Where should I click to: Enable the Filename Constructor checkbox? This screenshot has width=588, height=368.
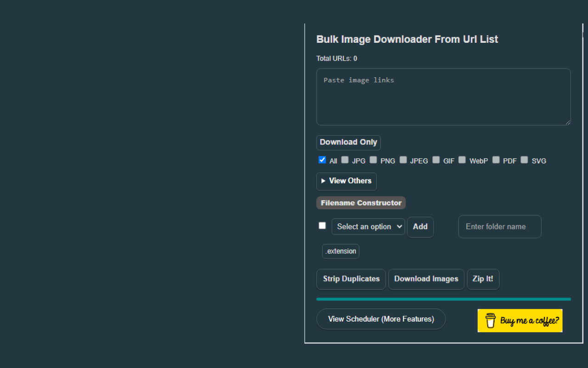pos(322,225)
